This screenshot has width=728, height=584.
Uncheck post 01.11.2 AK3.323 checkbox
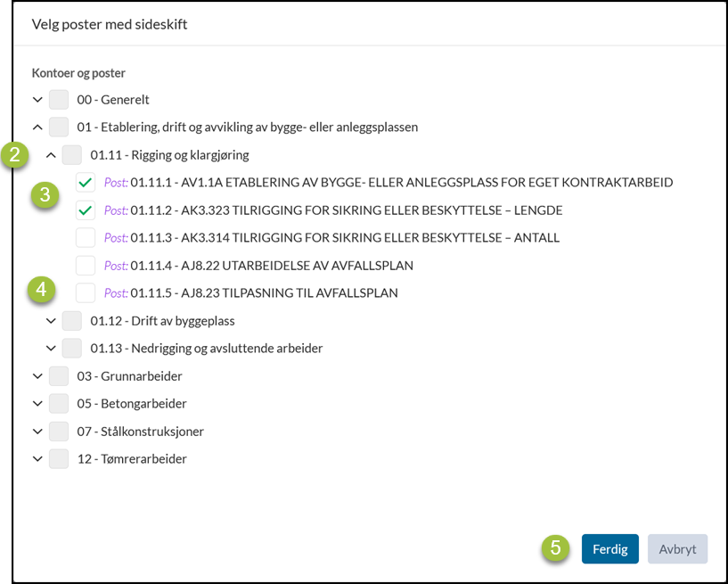point(86,210)
